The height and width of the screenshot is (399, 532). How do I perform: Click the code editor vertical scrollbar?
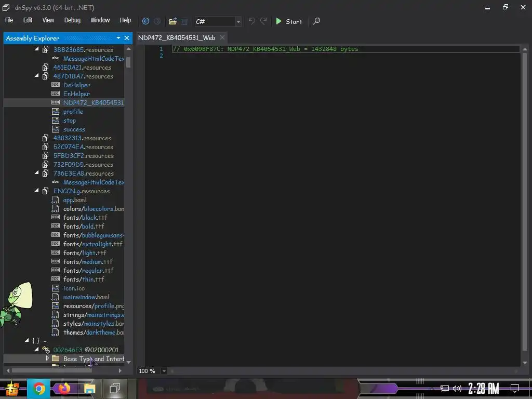525,202
